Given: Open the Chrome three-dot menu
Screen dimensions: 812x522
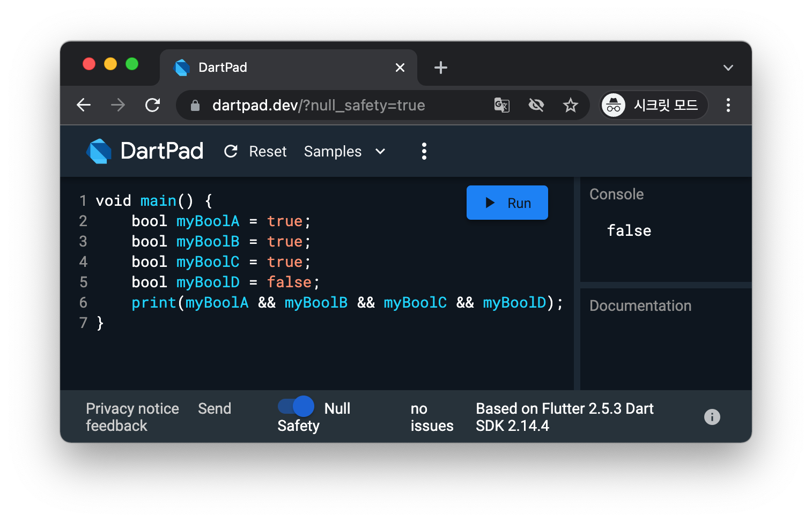Looking at the screenshot, I should pos(728,105).
